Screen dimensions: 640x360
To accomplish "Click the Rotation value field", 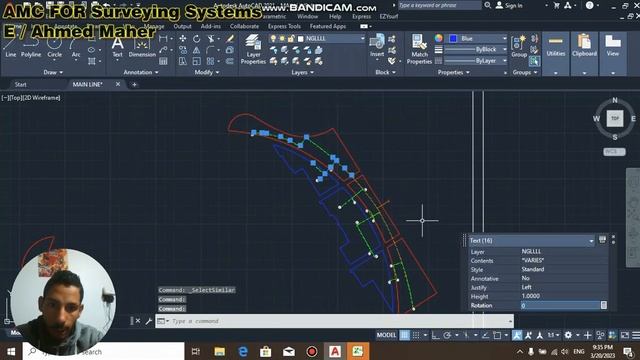I will tap(561, 305).
